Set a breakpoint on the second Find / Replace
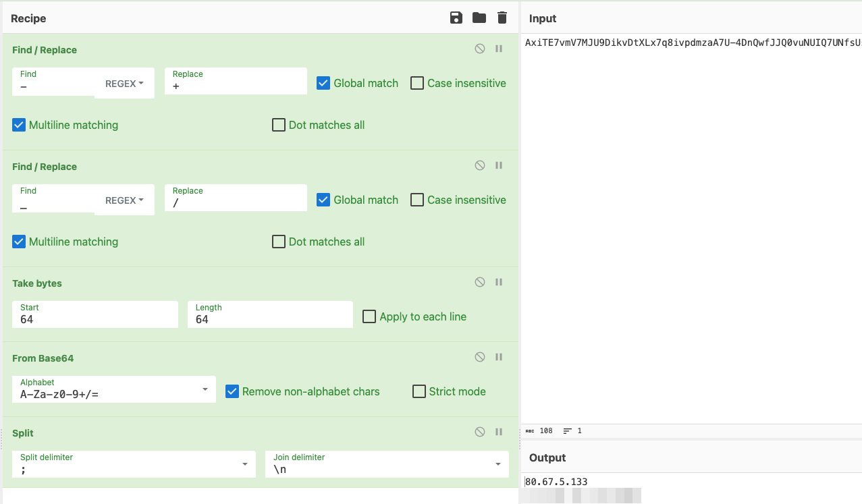This screenshot has width=862, height=504. tap(498, 165)
